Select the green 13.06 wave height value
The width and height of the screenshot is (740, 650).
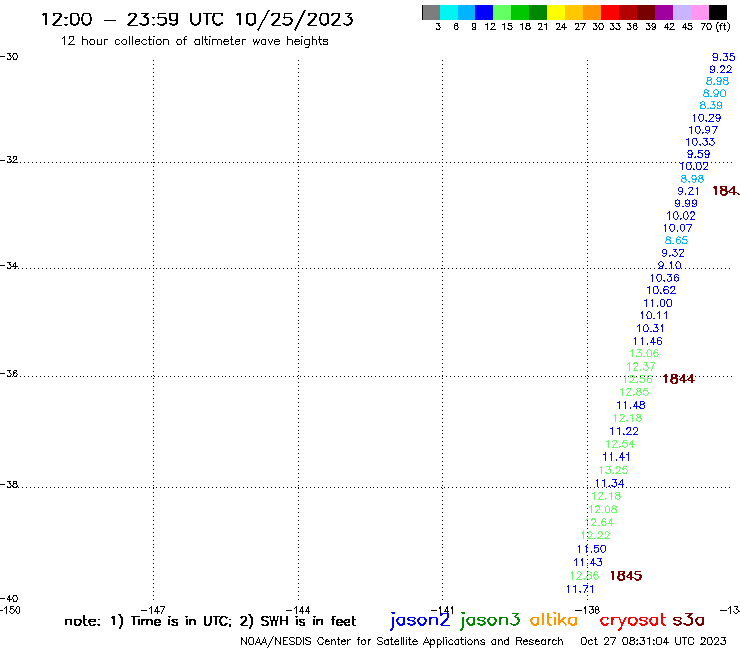click(644, 354)
